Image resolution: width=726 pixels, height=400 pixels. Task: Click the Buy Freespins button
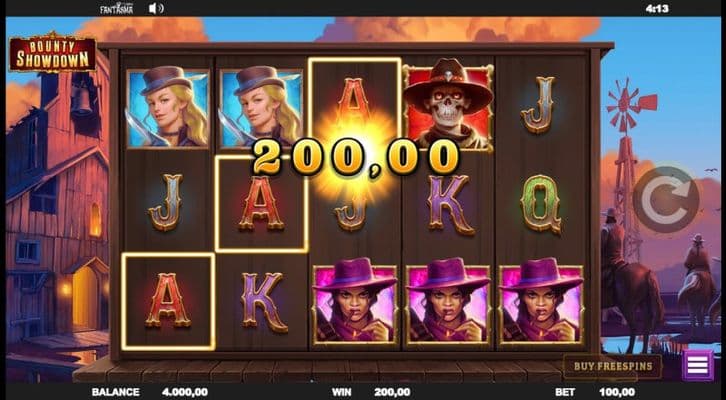point(613,367)
